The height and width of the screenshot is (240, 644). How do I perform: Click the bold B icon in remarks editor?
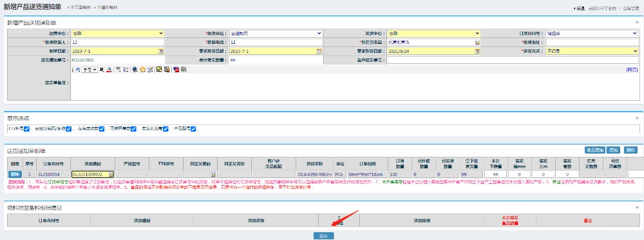pos(102,70)
